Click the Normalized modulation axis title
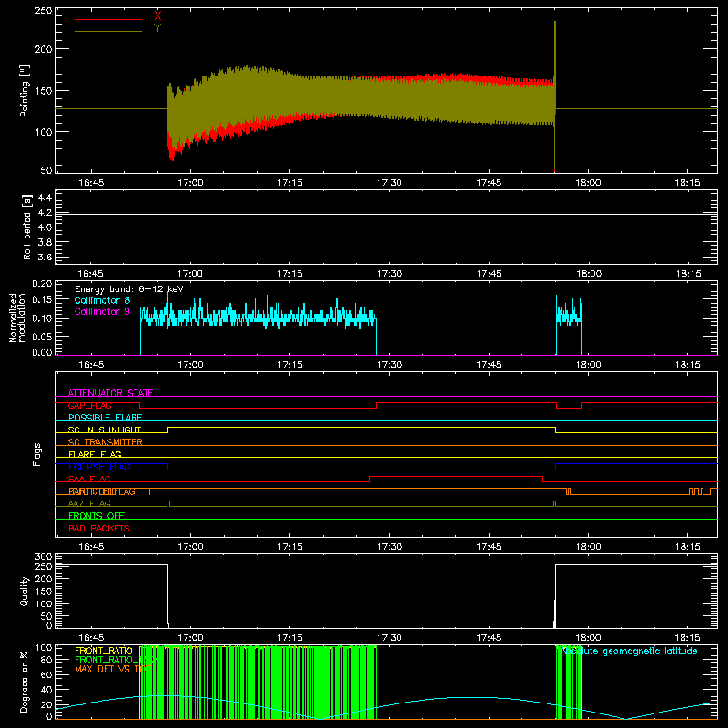 (x=17, y=318)
